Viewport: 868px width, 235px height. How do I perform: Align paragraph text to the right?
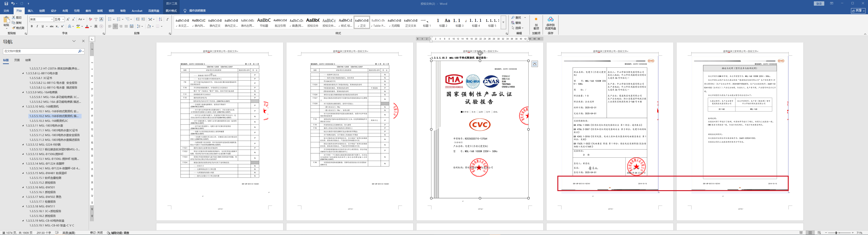(121, 26)
